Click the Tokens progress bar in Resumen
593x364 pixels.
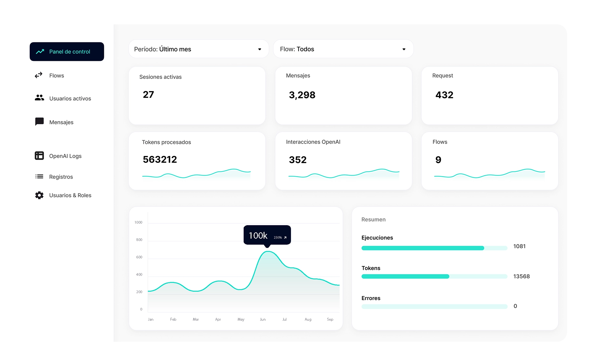point(434,277)
